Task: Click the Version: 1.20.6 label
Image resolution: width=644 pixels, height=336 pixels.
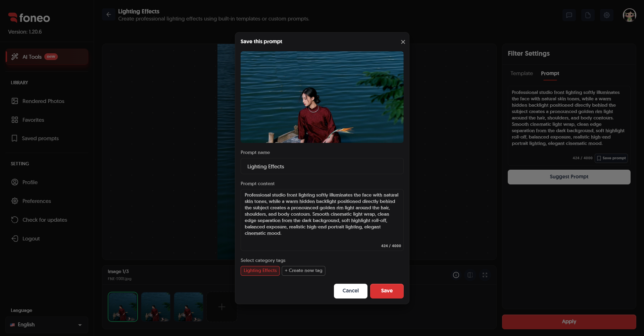Action: [25, 32]
